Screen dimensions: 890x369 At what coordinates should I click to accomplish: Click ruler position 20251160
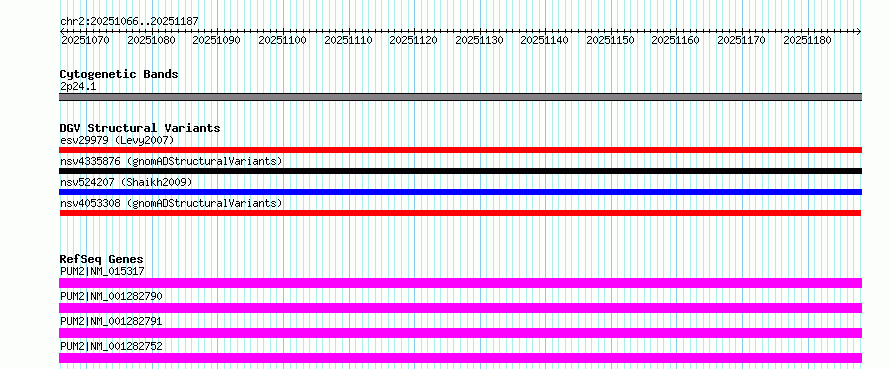tap(676, 40)
